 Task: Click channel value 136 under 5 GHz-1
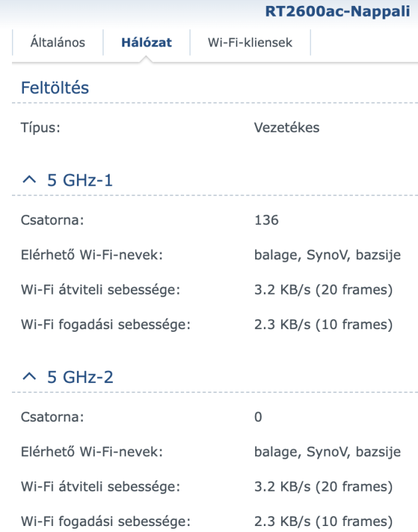coord(266,220)
